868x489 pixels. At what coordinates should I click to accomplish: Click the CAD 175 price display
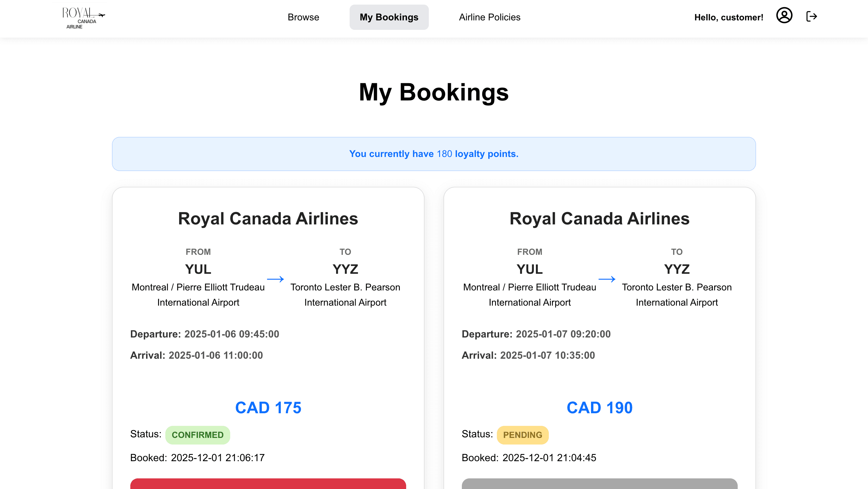click(268, 407)
